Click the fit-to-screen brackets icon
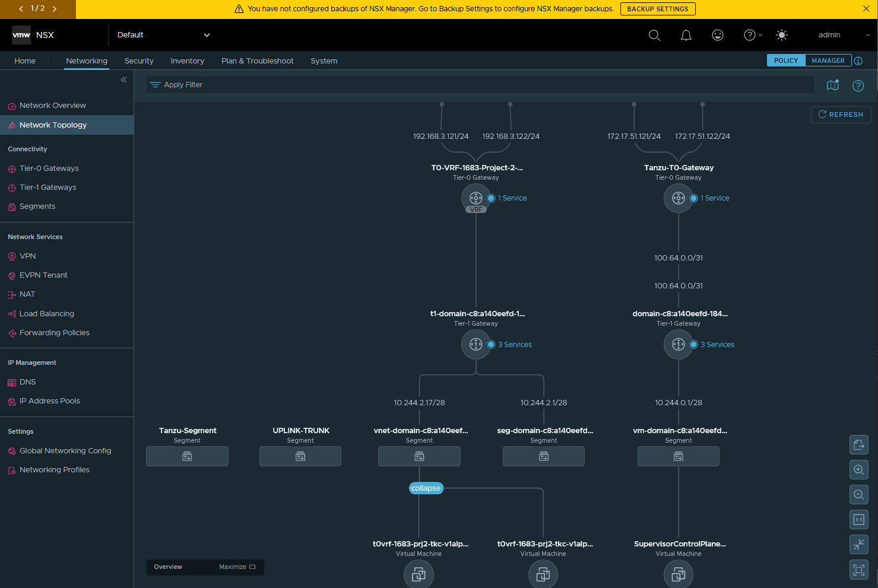Image resolution: width=878 pixels, height=588 pixels. pyautogui.click(x=859, y=570)
